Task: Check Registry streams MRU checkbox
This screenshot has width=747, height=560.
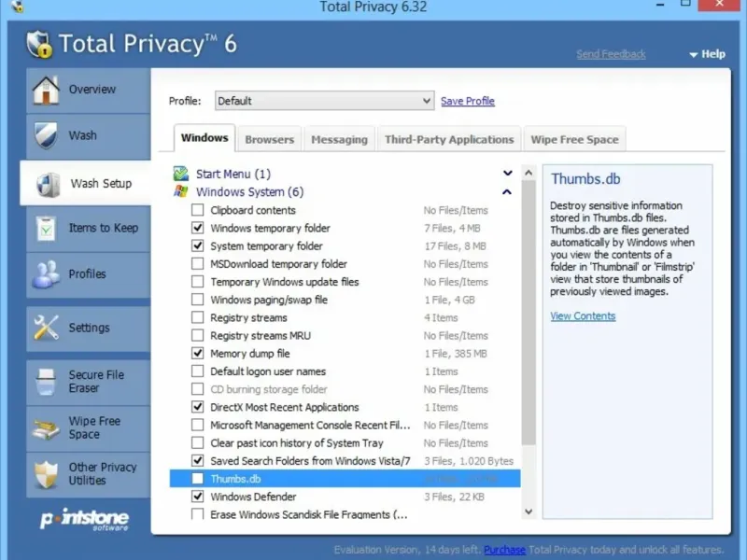Action: coord(197,336)
